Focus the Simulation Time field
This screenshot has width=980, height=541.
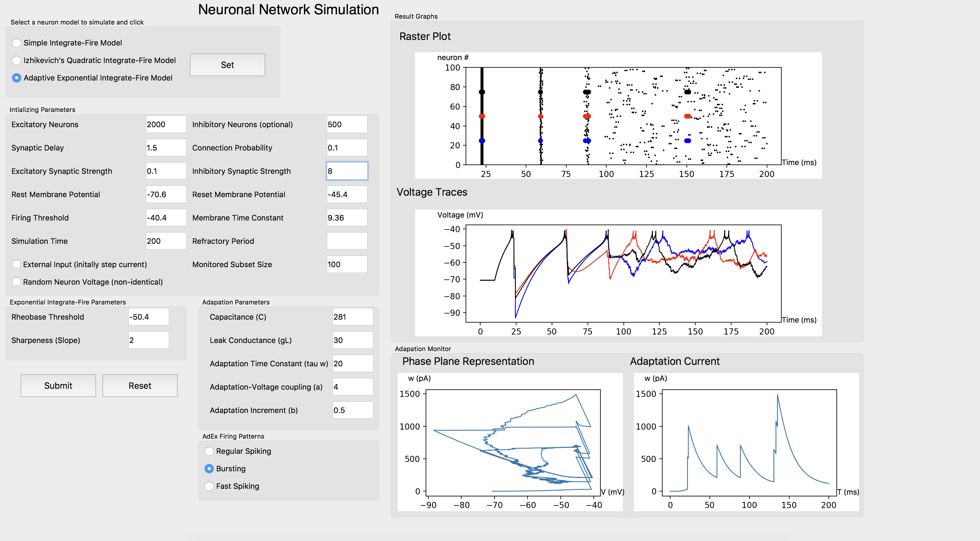pyautogui.click(x=166, y=241)
